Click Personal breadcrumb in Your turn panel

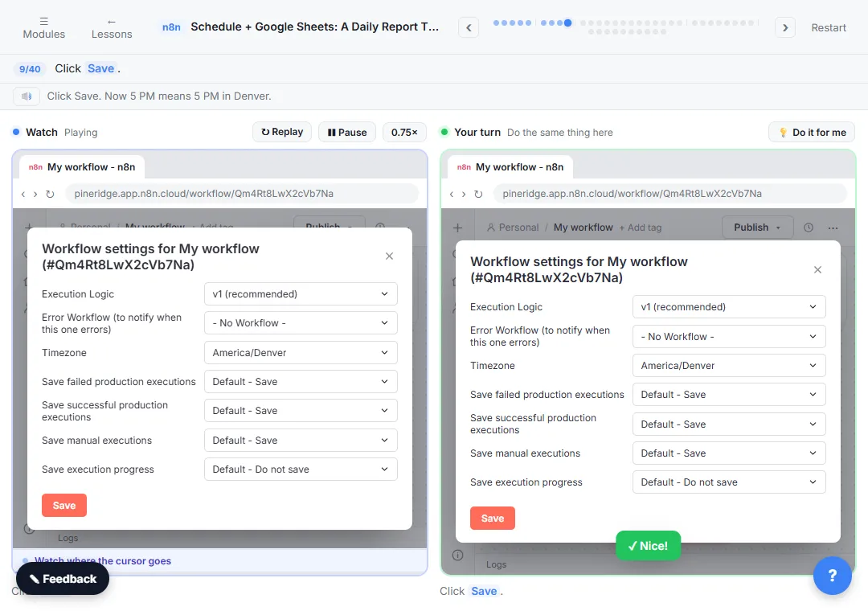coord(513,228)
